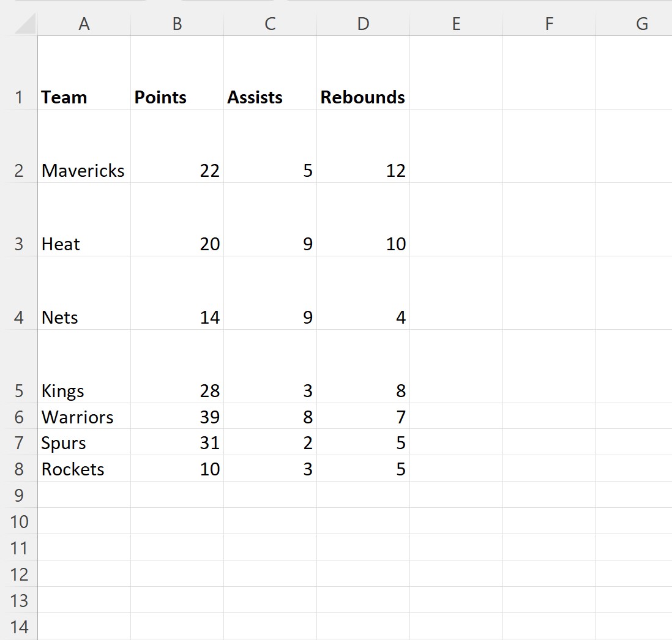Click the Team header cell

[84, 73]
